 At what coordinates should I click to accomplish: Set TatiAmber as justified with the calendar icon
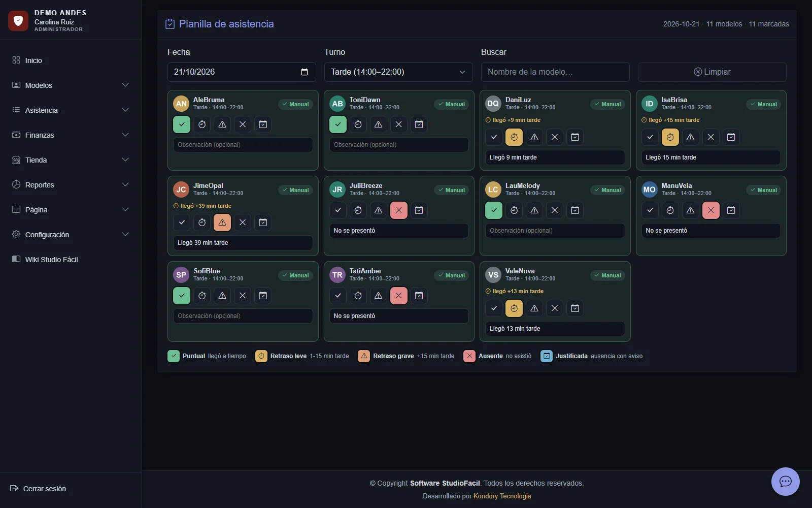[419, 296]
